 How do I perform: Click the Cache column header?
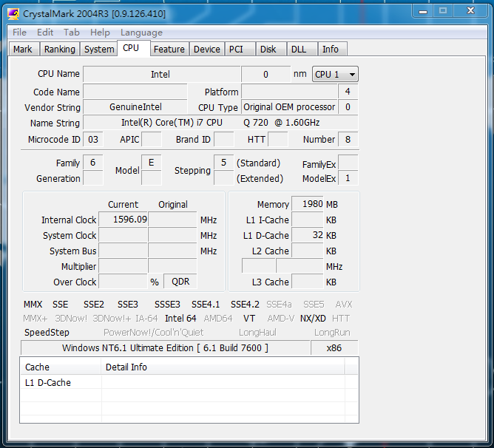pos(61,367)
